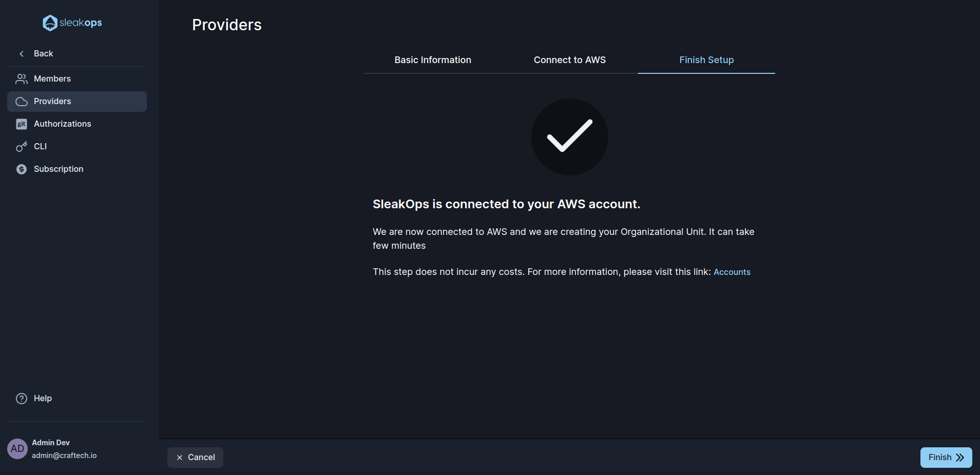
Task: Click the double-chevron icon in Finish button
Action: click(960, 458)
